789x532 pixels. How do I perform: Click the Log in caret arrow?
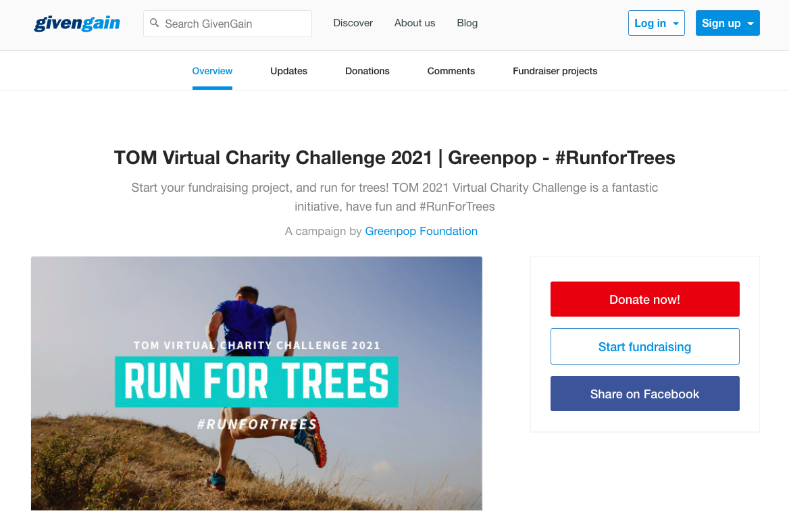(x=676, y=24)
